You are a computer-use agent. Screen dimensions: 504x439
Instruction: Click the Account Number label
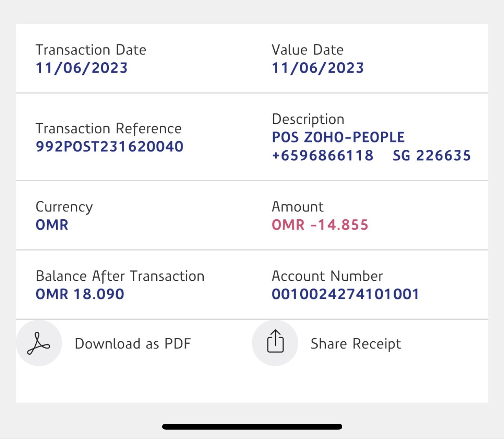click(x=327, y=276)
